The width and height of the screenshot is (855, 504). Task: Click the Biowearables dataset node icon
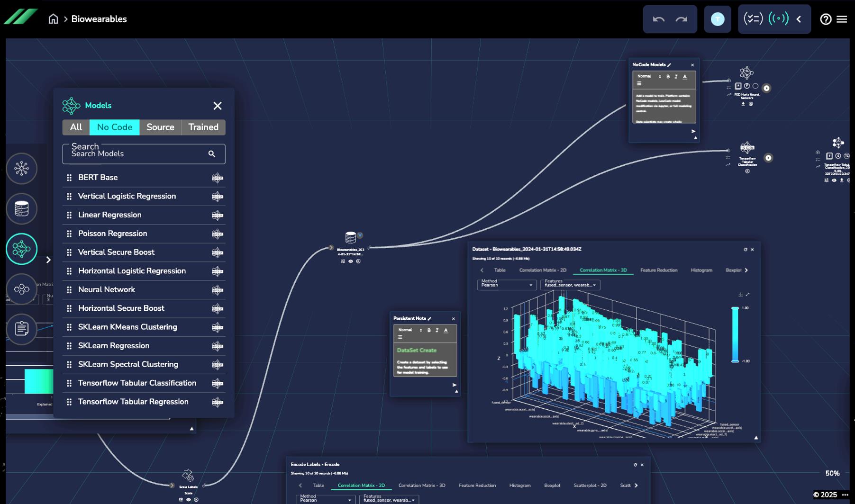coord(351,237)
